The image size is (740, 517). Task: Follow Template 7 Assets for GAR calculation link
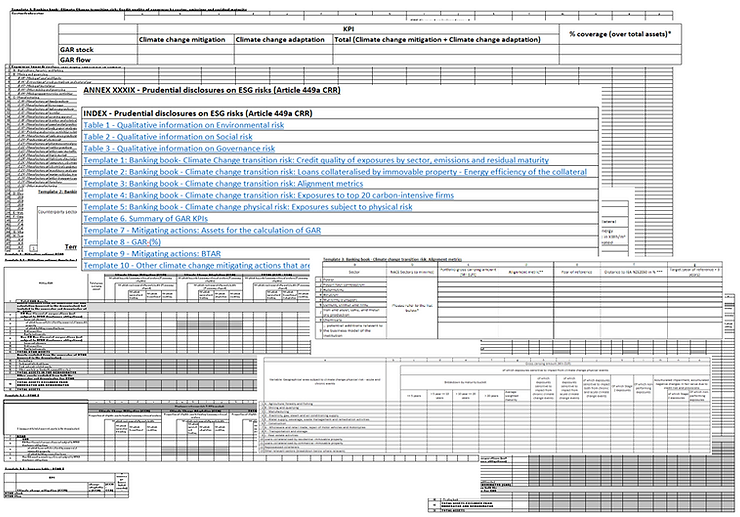(x=202, y=230)
